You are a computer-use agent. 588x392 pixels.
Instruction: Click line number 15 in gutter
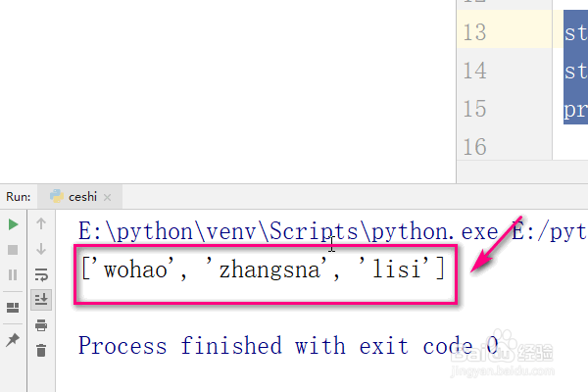[x=474, y=109]
